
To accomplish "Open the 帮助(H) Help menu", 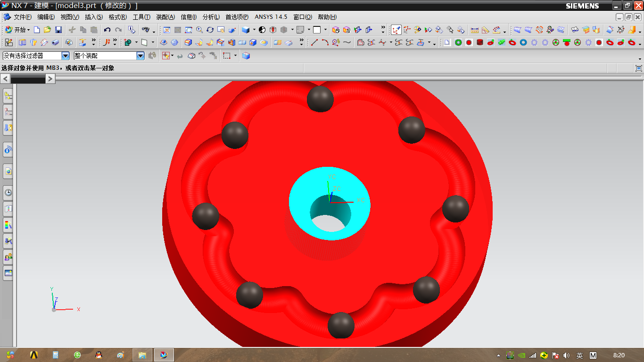I will coord(327,17).
